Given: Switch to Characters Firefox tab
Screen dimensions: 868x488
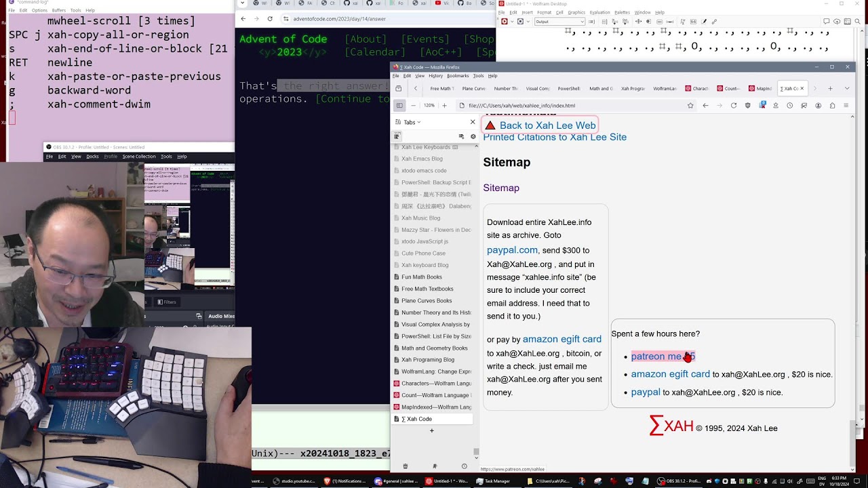Looking at the screenshot, I should [x=696, y=88].
